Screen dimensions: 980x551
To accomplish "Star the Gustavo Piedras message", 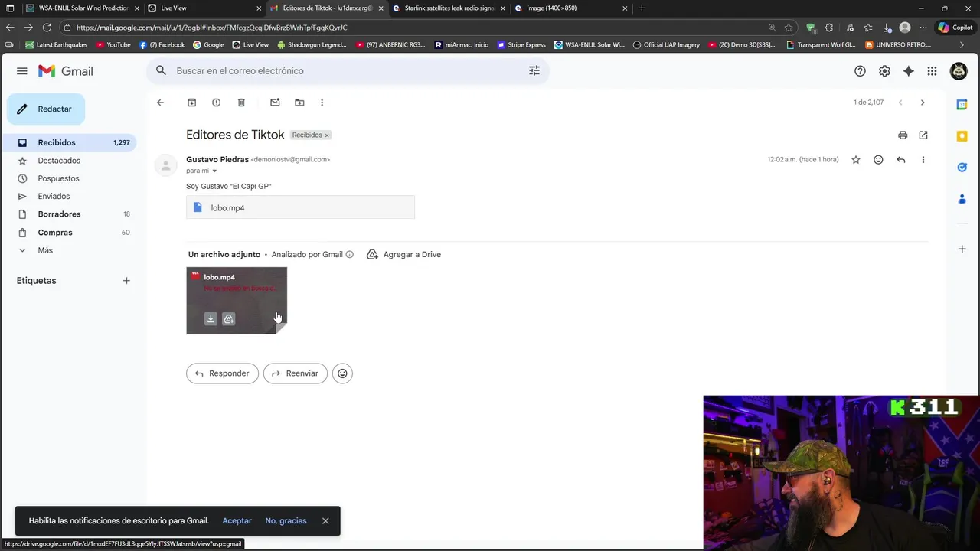I will click(856, 160).
